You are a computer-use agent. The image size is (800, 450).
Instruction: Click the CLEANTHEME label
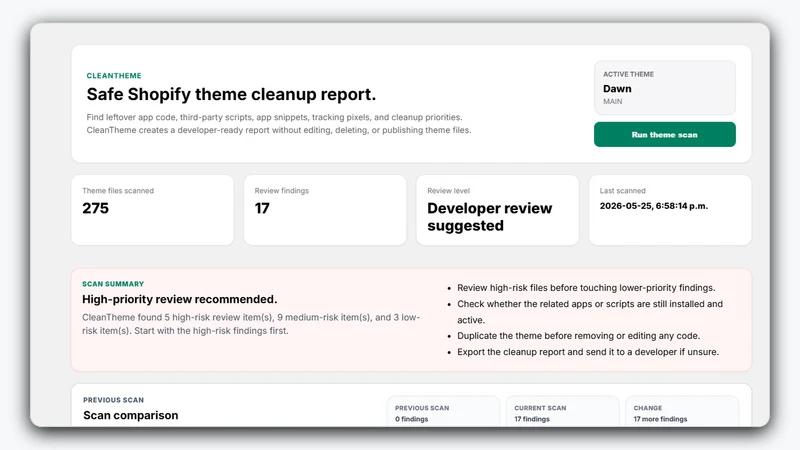tap(114, 76)
